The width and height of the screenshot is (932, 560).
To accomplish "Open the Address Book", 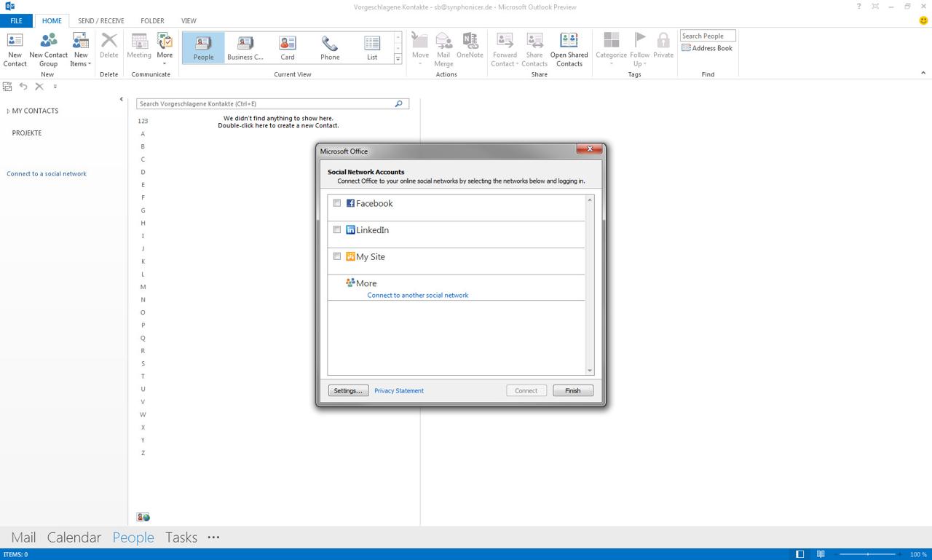I will coord(707,48).
